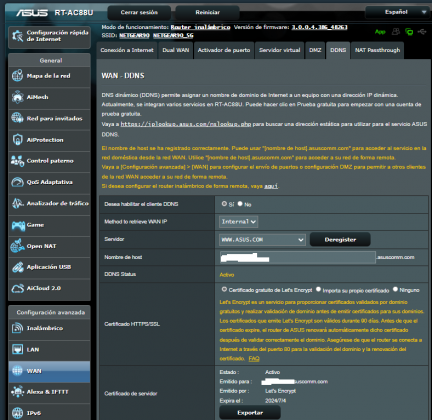Click the Cerrar sesión button
The image size is (432, 420).
[139, 13]
